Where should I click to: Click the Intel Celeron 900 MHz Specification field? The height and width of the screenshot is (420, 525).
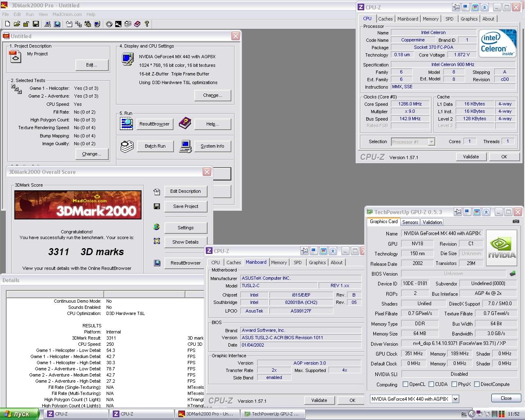click(453, 64)
